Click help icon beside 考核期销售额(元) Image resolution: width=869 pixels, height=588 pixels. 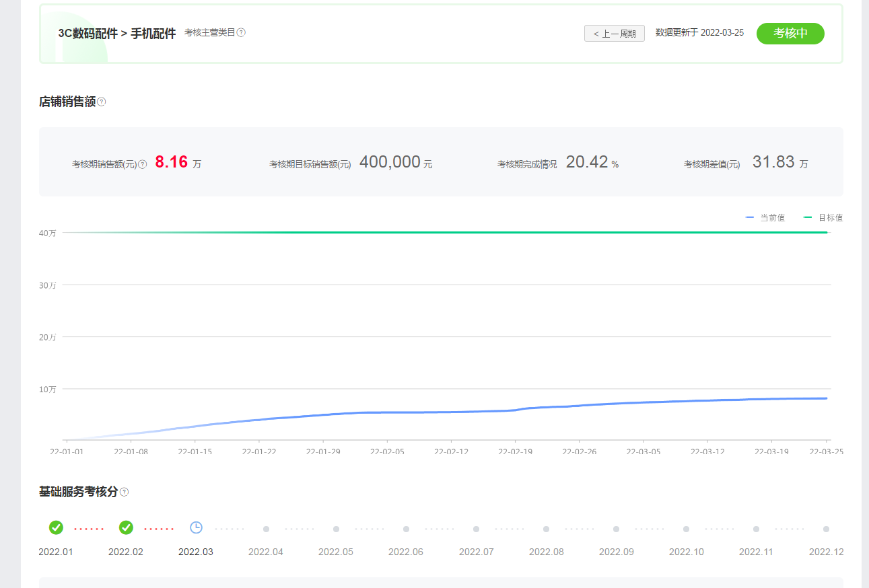142,164
